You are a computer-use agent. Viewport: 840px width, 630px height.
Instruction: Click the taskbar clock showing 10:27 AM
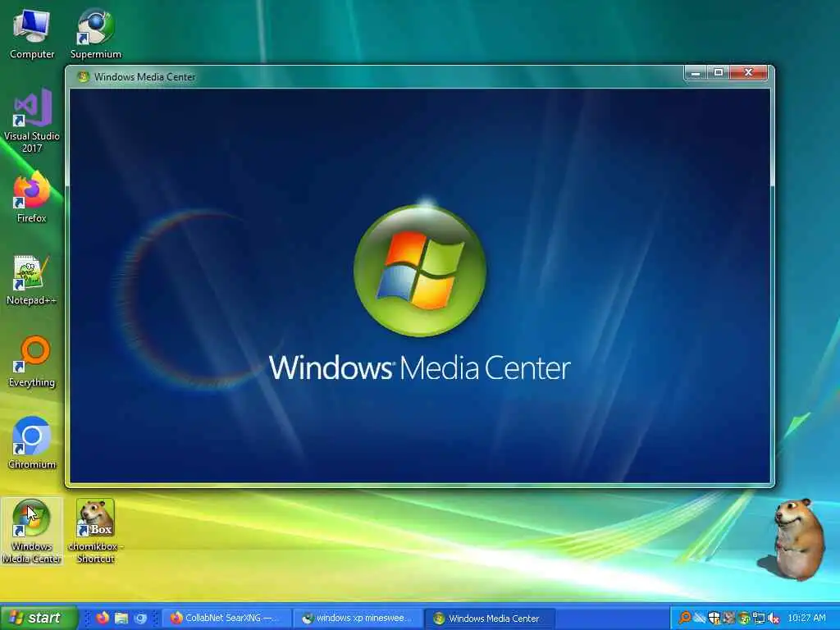807,618
